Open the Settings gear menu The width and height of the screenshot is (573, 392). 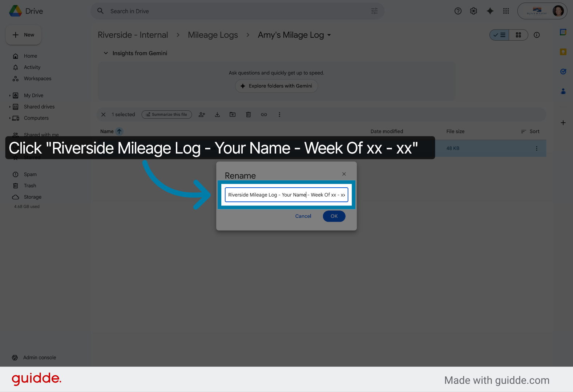coord(473,11)
